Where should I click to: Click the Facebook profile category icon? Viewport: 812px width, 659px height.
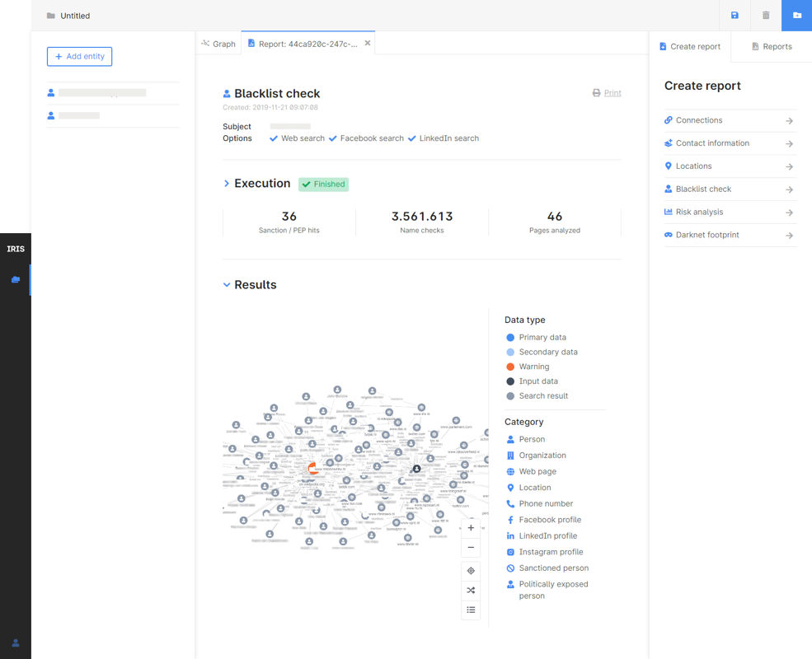510,520
